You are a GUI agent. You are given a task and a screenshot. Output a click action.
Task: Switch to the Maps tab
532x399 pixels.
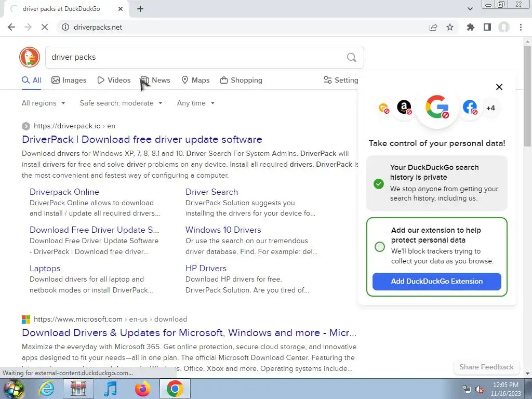coord(195,80)
